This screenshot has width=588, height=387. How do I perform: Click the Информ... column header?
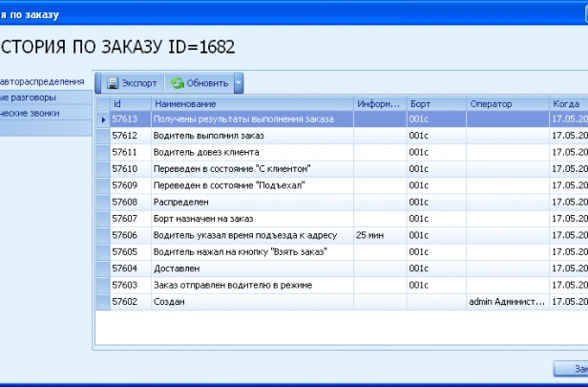pyautogui.click(x=379, y=103)
